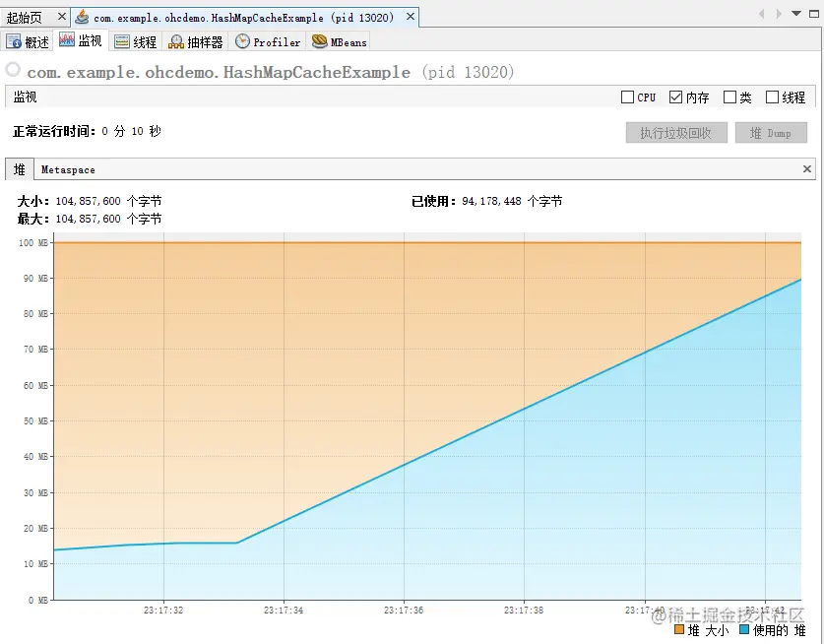Image resolution: width=824 pixels, height=644 pixels.
Task: Click the application title HashMapCacheExample heading
Action: point(271,72)
